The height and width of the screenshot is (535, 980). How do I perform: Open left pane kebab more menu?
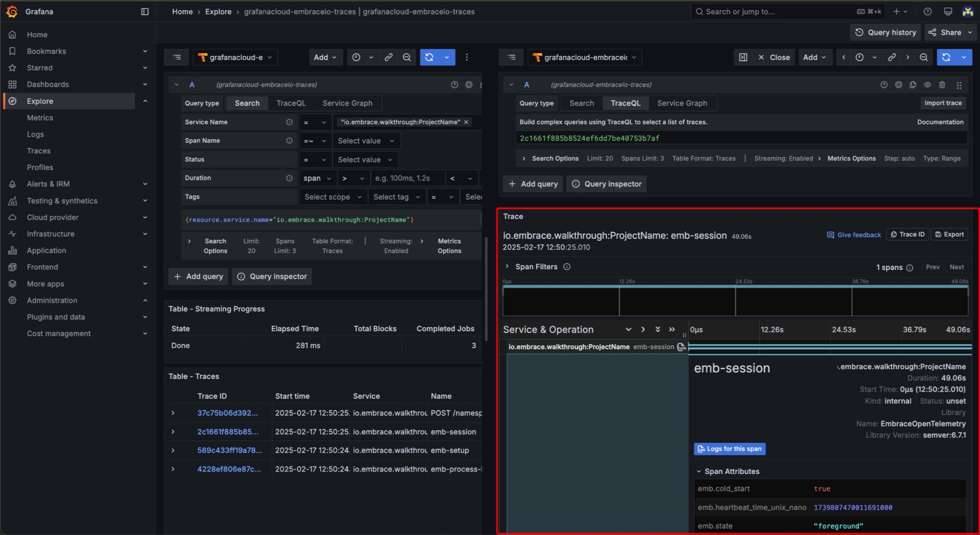467,57
